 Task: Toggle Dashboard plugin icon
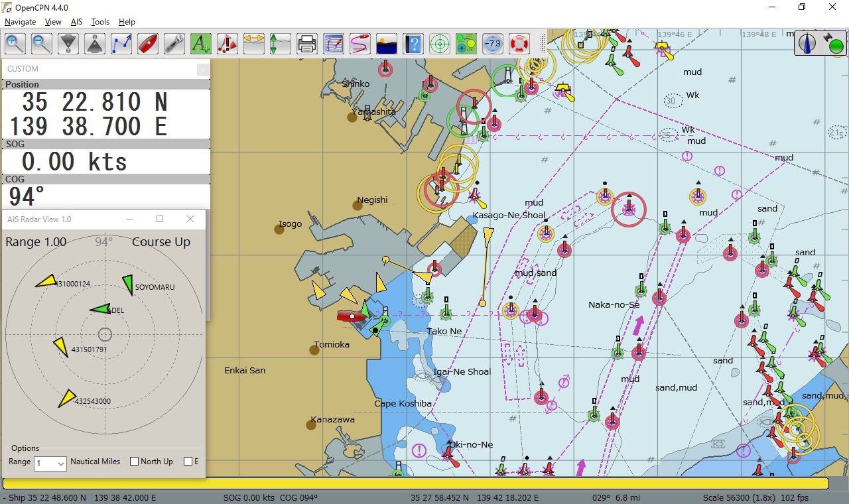466,44
